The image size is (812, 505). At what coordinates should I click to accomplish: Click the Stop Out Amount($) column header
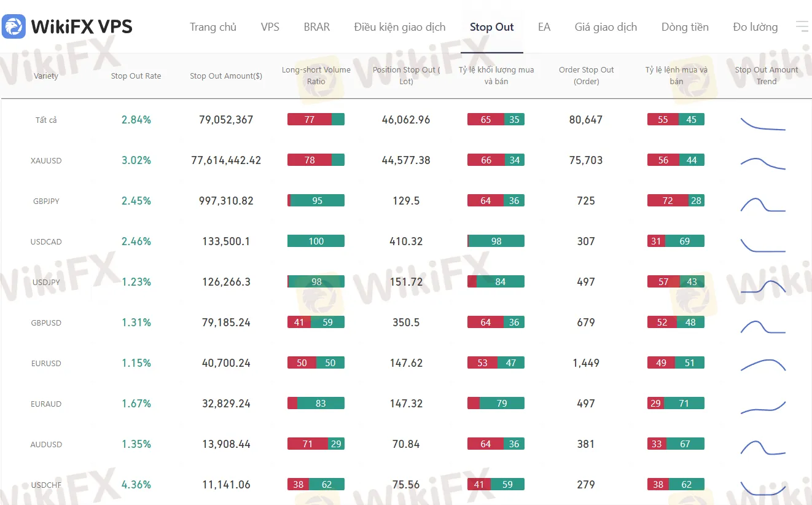226,76
